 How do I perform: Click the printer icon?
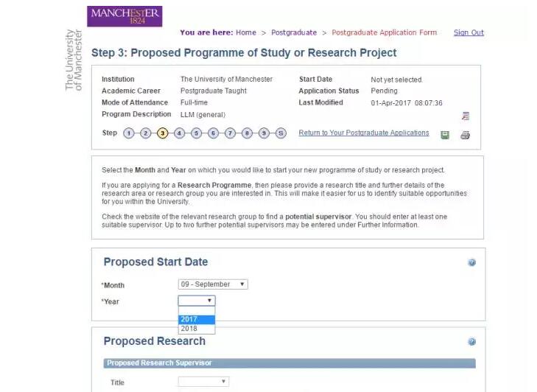(x=465, y=135)
